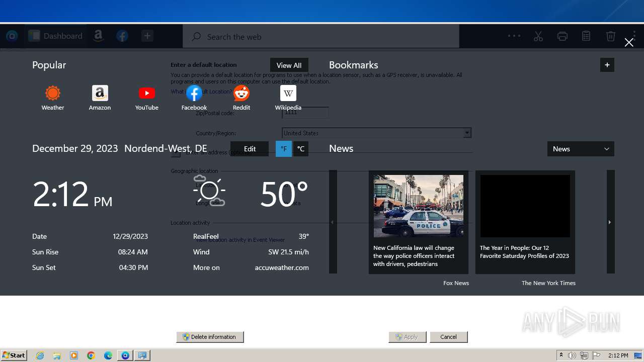Click the View All button
The image size is (644, 362).
click(289, 65)
